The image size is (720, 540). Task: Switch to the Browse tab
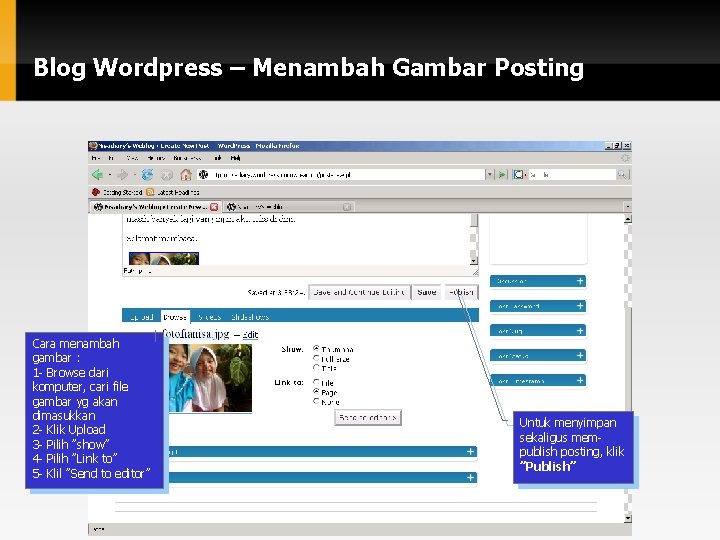tap(175, 317)
